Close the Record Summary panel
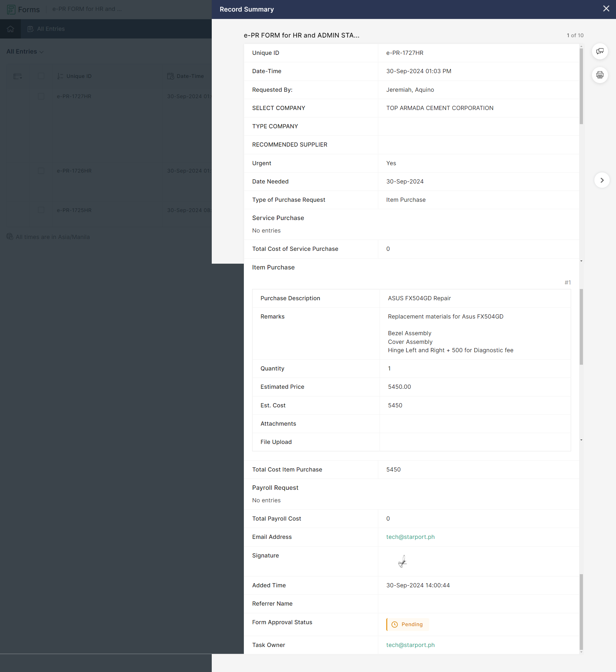The image size is (616, 672). [x=606, y=9]
